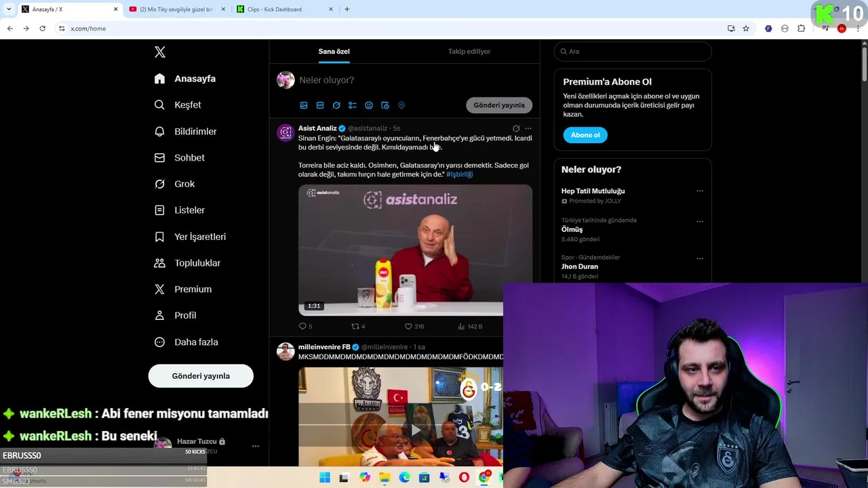Open Ölmüş trending topic
Screen dimensions: 868x488
[572, 229]
